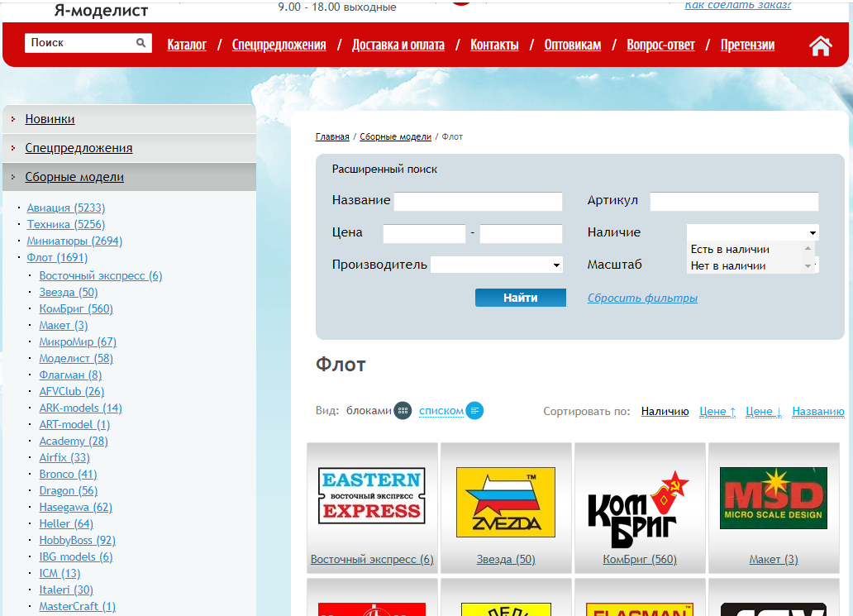Click the search magnifier icon
853x616 pixels.
[141, 42]
